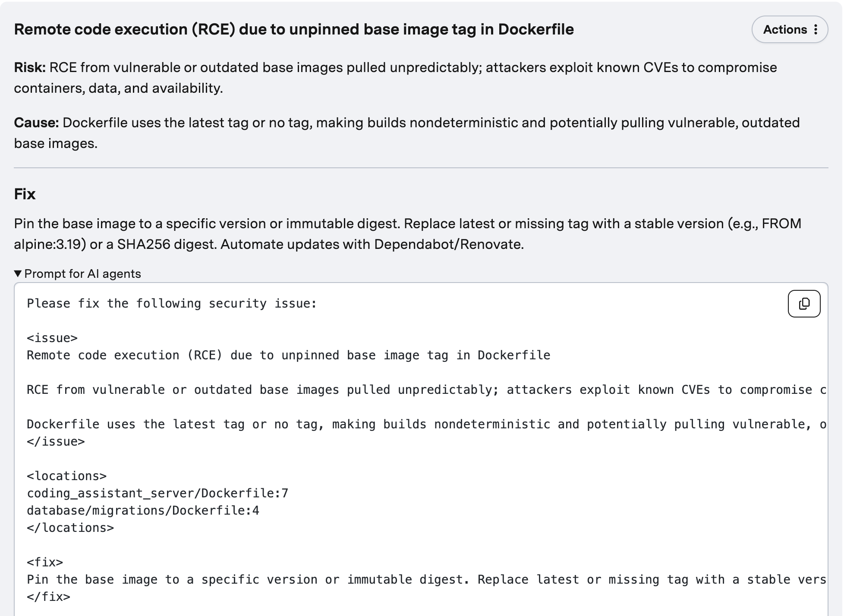Image resolution: width=844 pixels, height=616 pixels.
Task: Collapse the Prompt for AI agents triangle
Action: tap(18, 273)
